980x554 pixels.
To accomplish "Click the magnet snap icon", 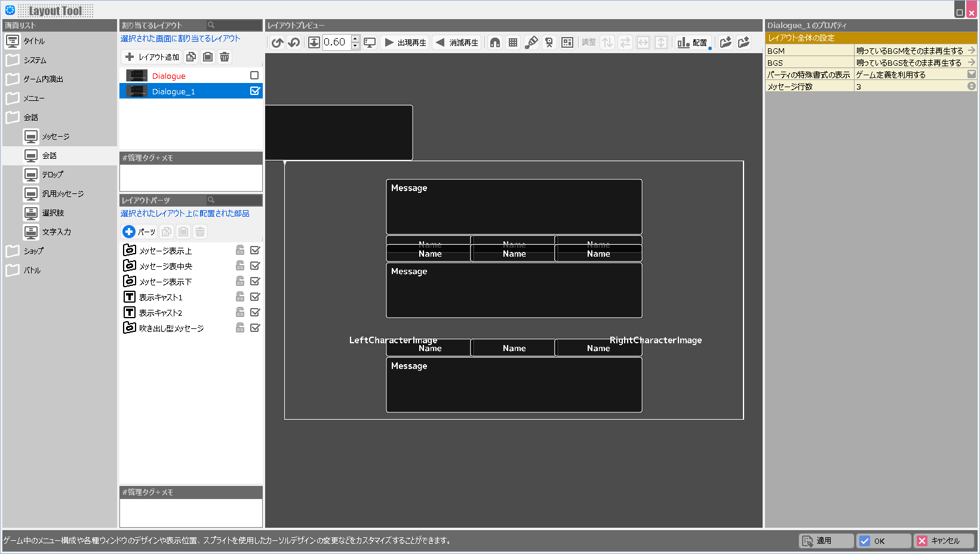I will (495, 42).
